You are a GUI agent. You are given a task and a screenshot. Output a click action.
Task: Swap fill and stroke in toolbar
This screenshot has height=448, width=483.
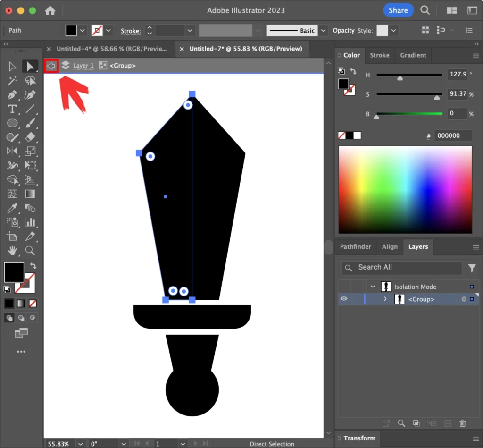pos(33,266)
